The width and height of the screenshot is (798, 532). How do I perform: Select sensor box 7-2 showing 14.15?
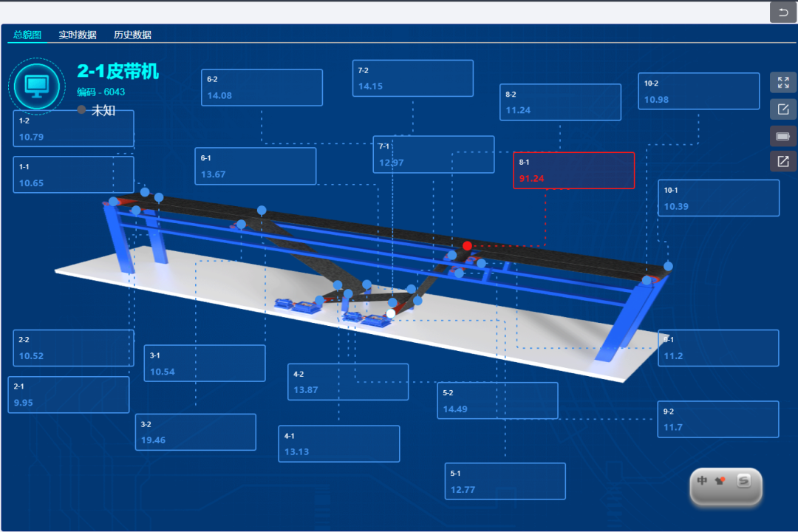413,78
